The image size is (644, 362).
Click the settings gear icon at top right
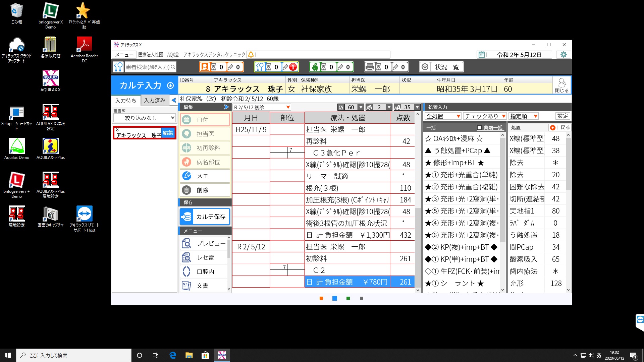point(563,55)
